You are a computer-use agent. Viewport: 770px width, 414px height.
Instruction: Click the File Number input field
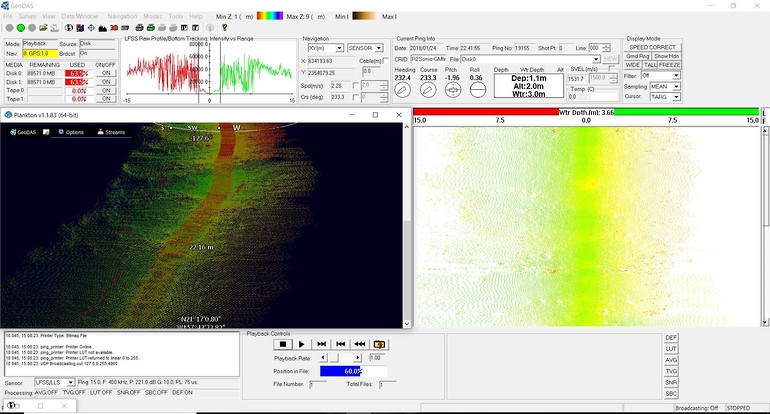(317, 384)
